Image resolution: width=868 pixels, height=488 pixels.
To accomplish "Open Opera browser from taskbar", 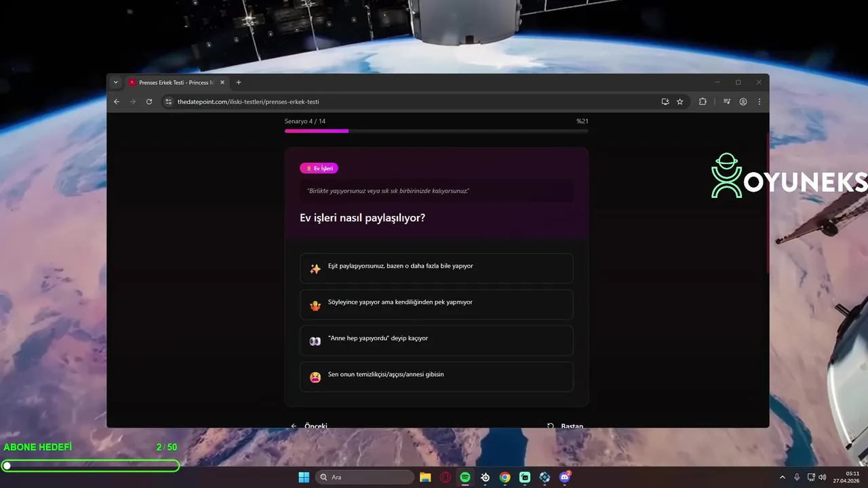I will pos(446,477).
